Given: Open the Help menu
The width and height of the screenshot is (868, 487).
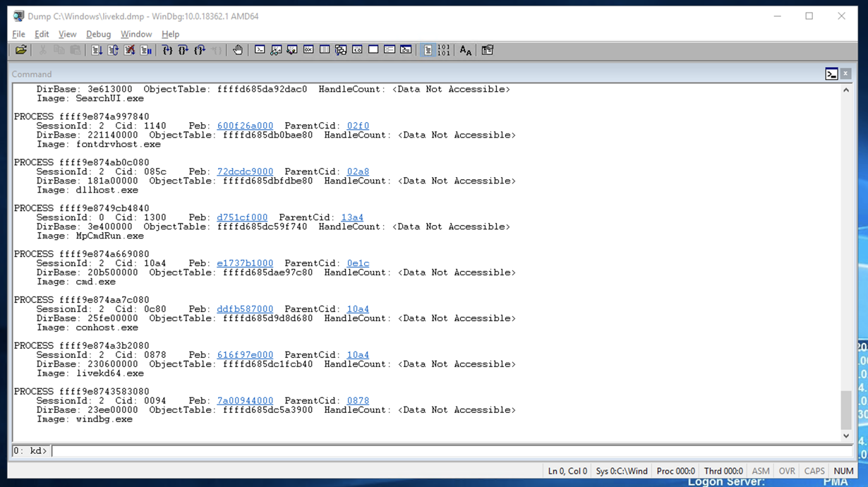Looking at the screenshot, I should (x=170, y=34).
